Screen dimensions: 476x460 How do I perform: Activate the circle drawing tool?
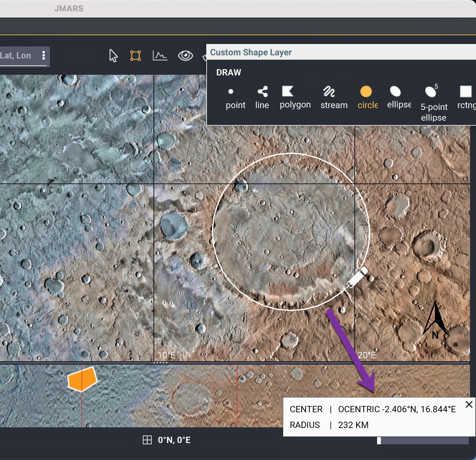(367, 97)
